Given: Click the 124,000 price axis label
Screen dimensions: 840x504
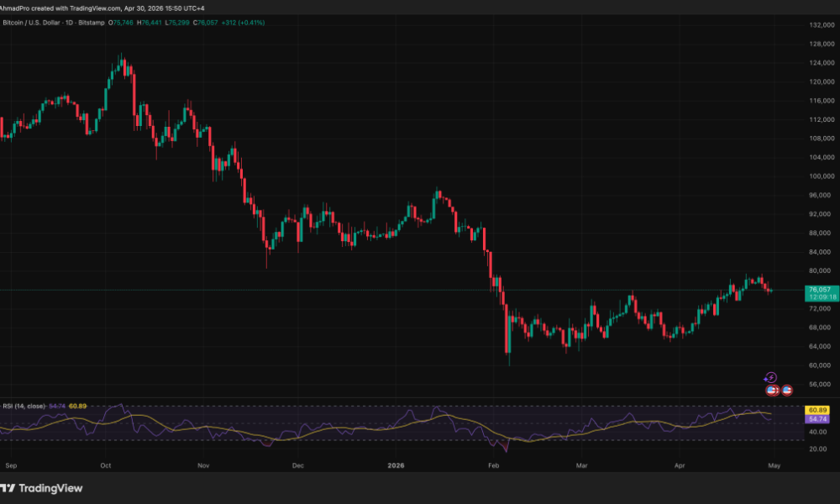Looking at the screenshot, I should pos(822,63).
